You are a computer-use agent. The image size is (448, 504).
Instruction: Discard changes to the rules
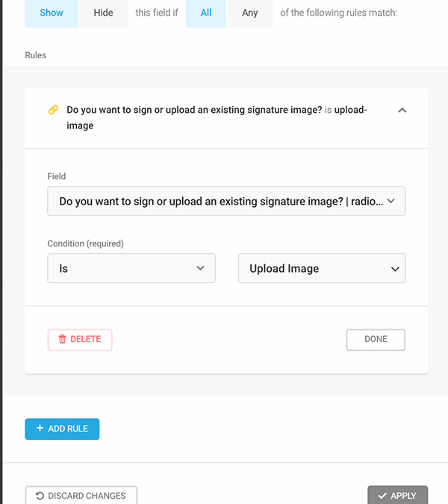click(x=81, y=495)
